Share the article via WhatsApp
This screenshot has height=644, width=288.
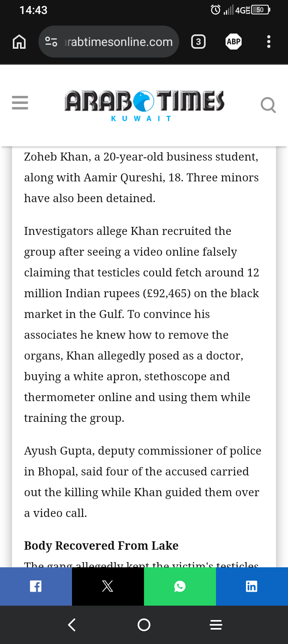pyautogui.click(x=180, y=586)
